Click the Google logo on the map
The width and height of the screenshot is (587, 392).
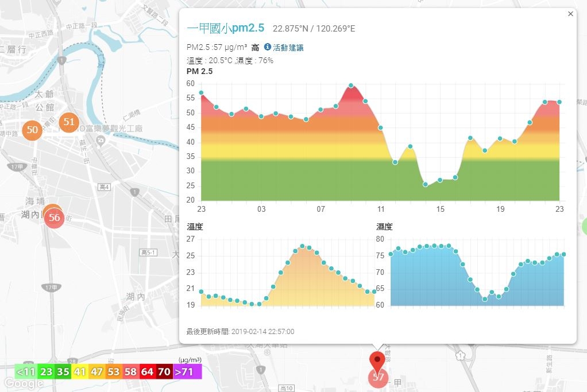[24, 383]
